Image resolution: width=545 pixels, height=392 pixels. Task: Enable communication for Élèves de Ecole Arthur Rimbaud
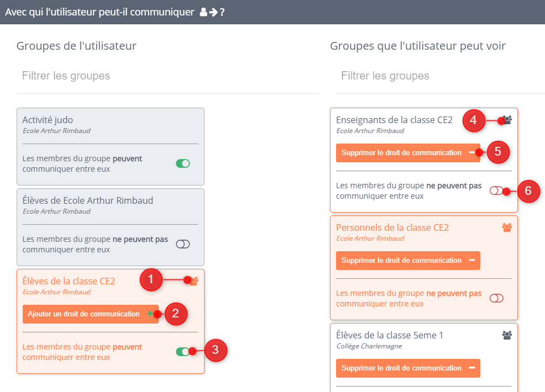point(182,243)
